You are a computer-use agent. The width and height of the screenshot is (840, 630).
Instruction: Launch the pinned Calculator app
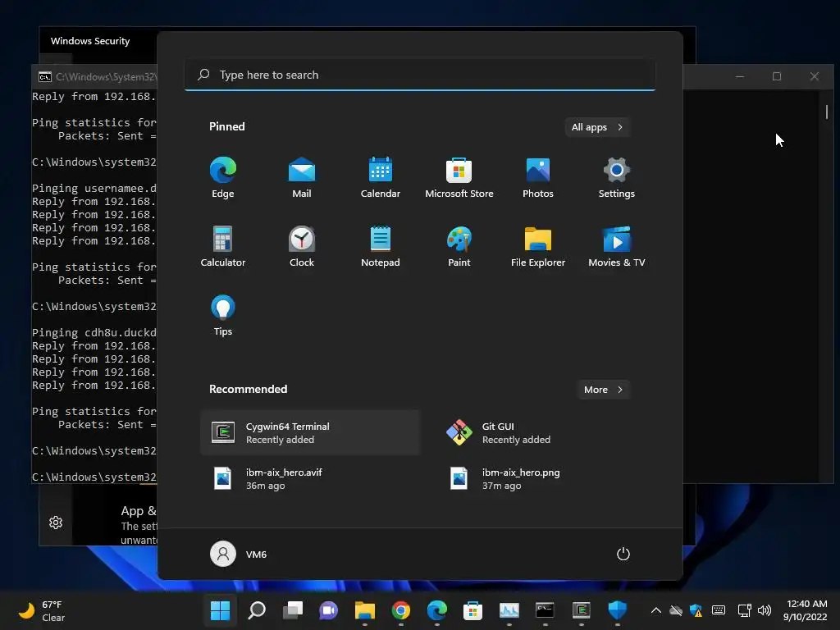(223, 246)
